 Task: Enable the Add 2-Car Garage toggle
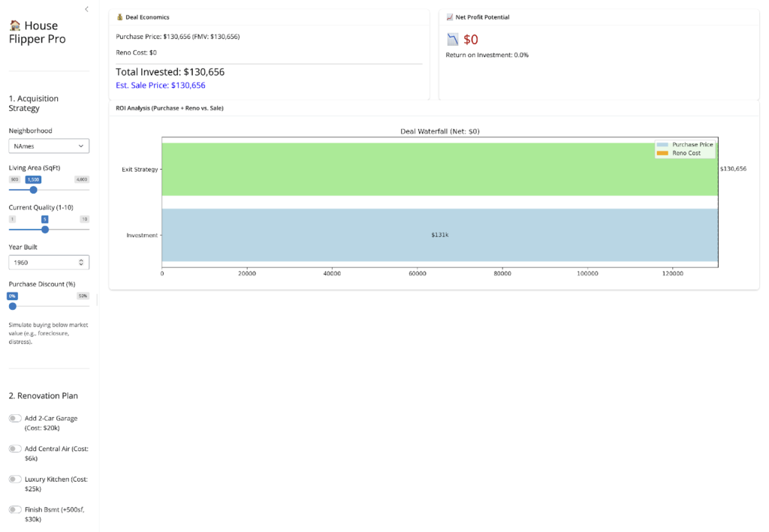15,419
